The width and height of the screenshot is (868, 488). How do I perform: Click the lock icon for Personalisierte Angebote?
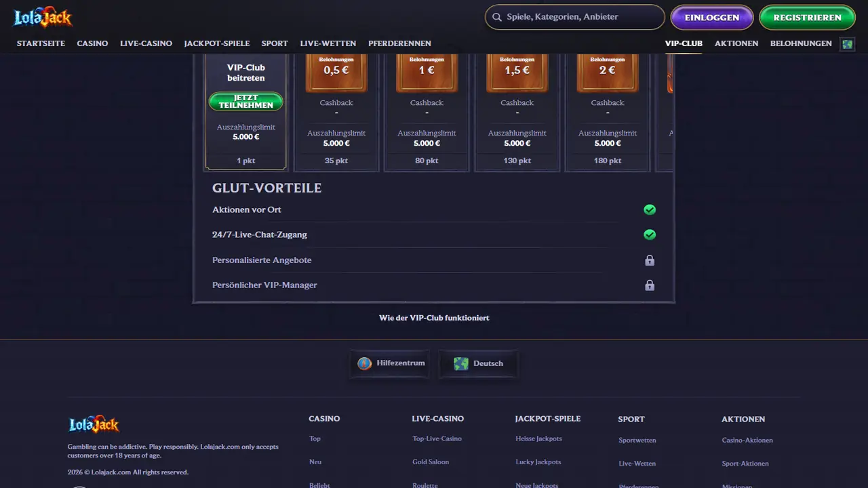pos(650,260)
